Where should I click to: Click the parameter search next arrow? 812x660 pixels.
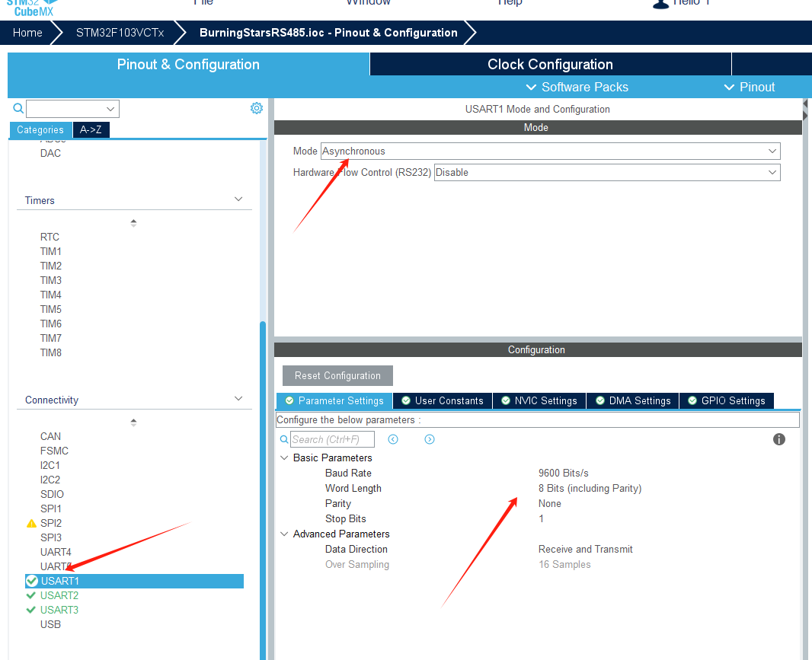coord(430,439)
